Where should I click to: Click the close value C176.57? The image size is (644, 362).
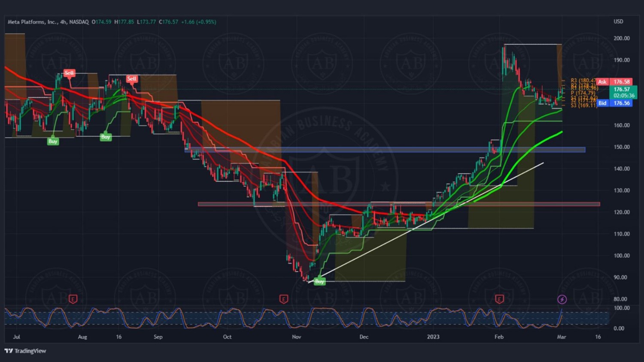[169, 22]
